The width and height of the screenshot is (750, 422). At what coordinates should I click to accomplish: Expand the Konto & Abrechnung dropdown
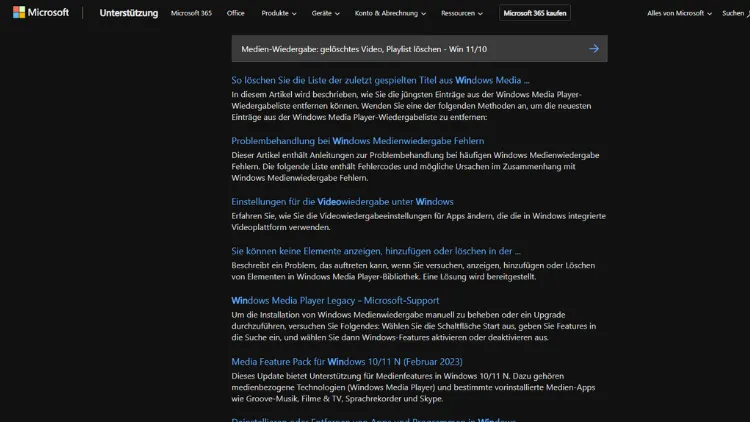click(x=390, y=13)
